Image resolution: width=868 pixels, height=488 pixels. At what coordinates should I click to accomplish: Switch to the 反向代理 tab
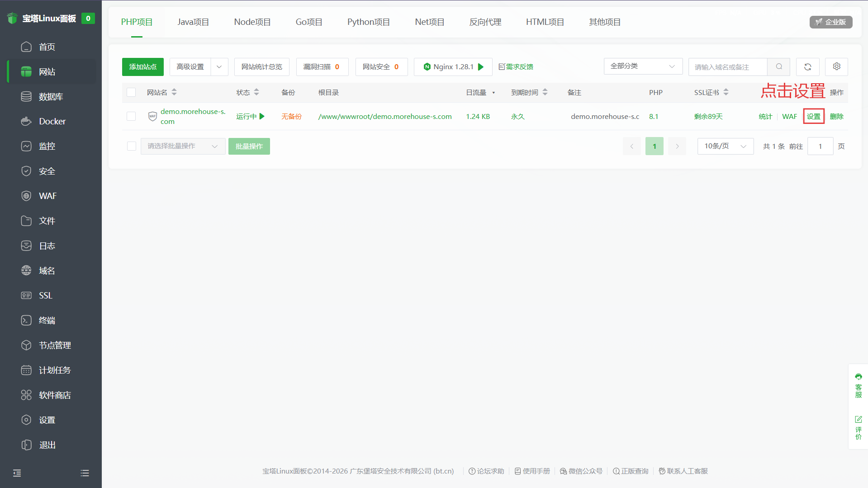pyautogui.click(x=485, y=22)
